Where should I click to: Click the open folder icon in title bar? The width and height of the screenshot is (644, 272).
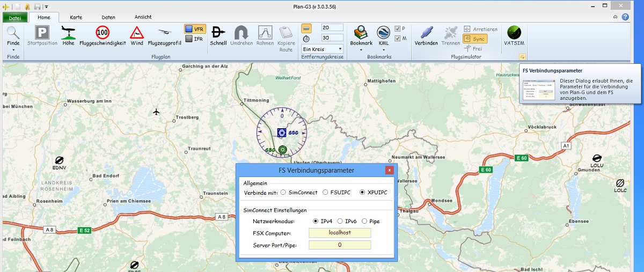coord(27,6)
